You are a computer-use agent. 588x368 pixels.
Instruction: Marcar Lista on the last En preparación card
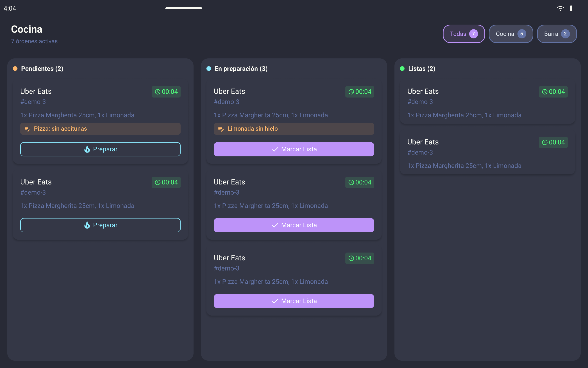(294, 301)
